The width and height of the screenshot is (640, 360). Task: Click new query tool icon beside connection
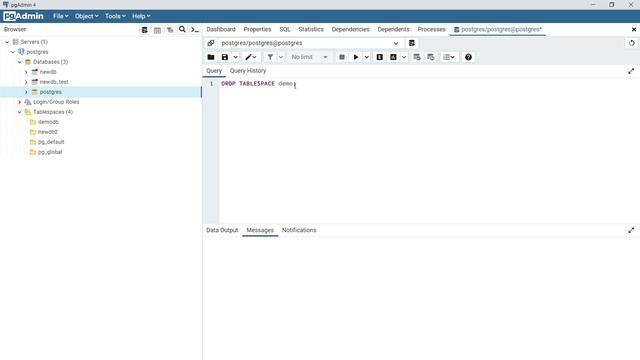[x=412, y=43]
